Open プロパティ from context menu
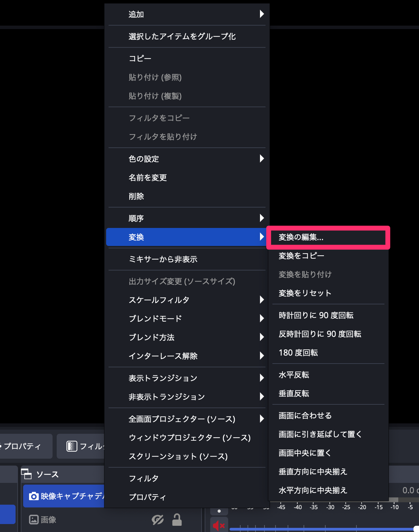419x532 pixels. coord(187,497)
